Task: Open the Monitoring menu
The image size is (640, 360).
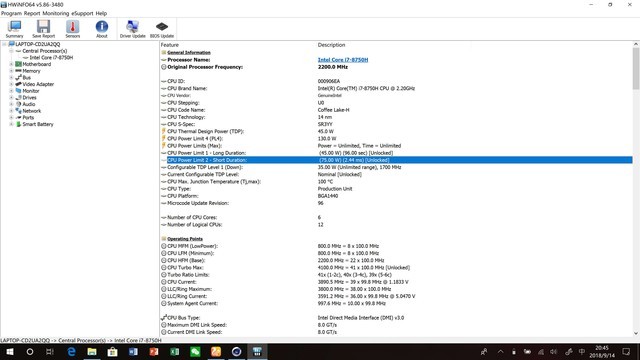Action: pos(56,13)
